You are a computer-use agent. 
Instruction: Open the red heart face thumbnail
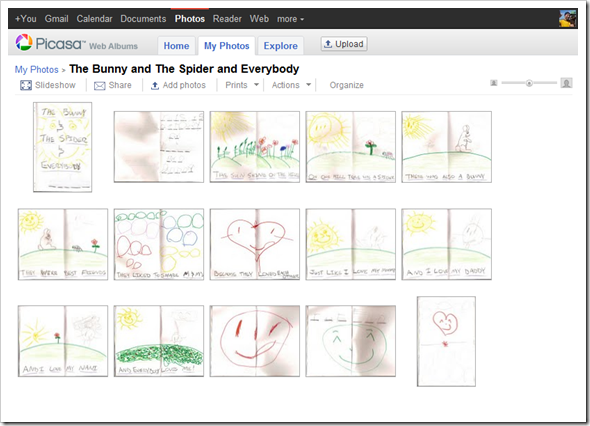255,244
